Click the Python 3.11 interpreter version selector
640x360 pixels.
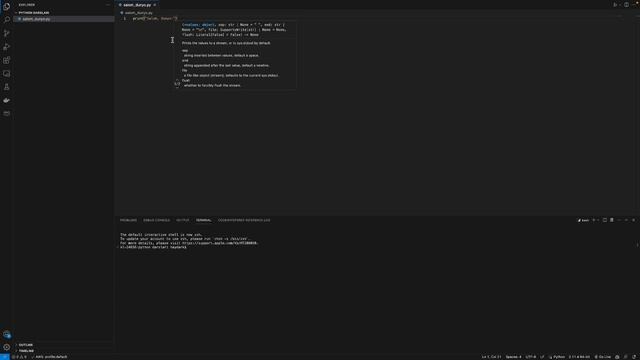click(579, 357)
